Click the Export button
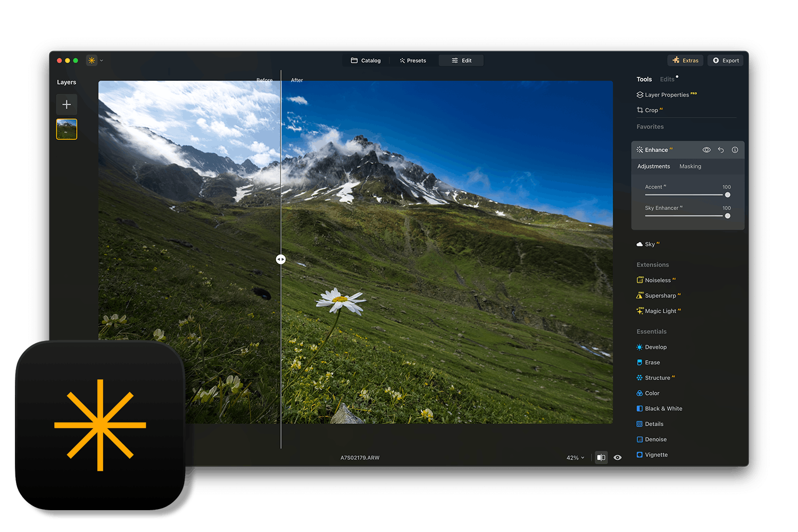798x532 pixels. click(726, 61)
